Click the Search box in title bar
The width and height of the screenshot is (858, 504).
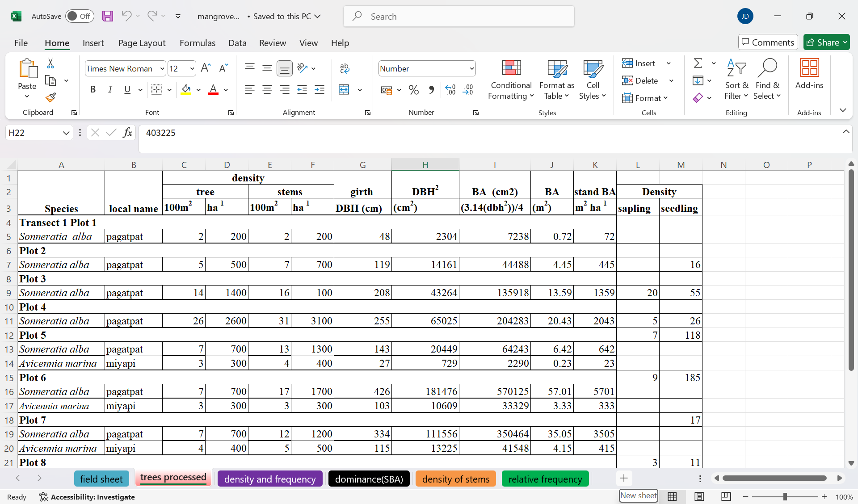point(458,17)
